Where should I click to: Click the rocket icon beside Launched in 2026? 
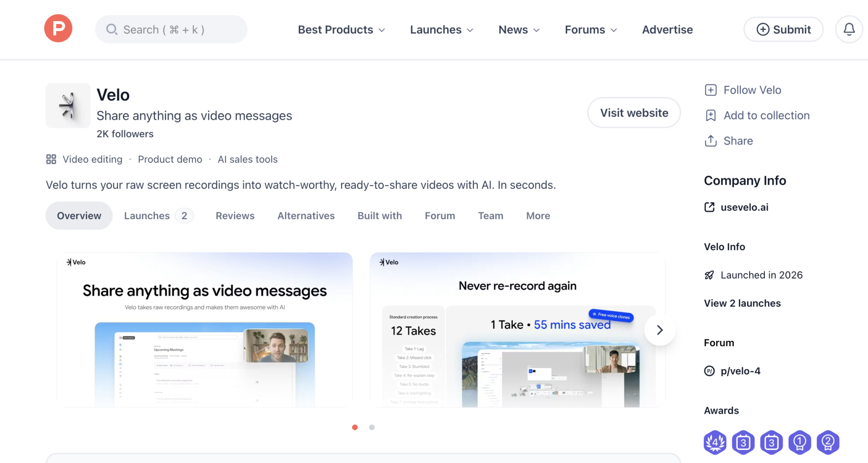(x=709, y=275)
